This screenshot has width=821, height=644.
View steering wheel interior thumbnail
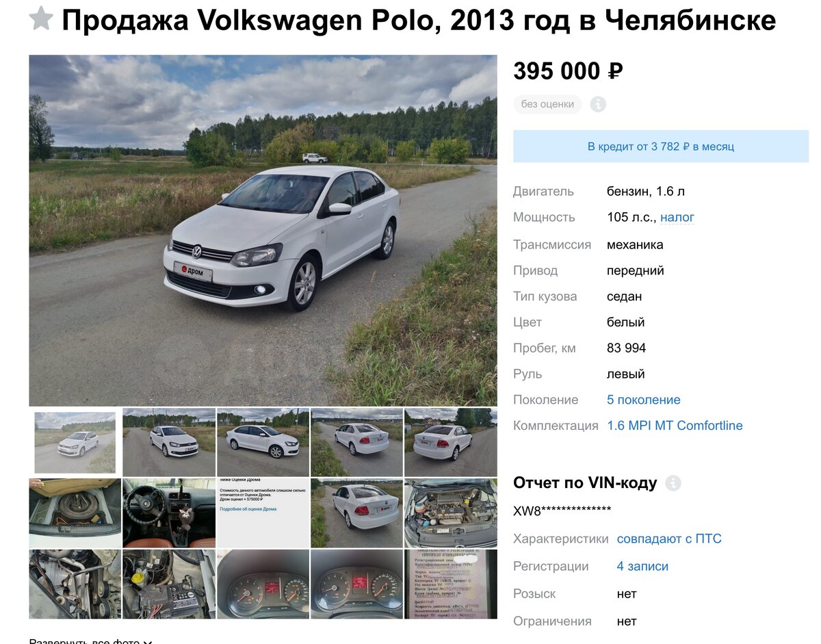(x=169, y=513)
